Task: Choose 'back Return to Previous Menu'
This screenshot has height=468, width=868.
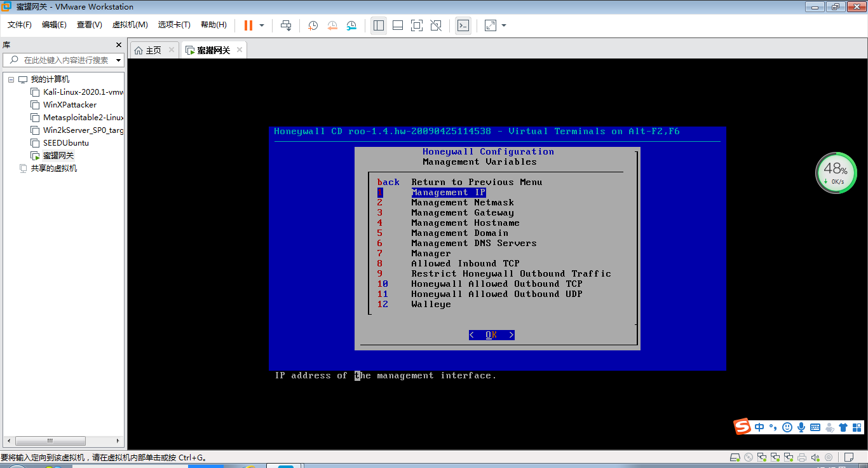Action: [x=459, y=182]
